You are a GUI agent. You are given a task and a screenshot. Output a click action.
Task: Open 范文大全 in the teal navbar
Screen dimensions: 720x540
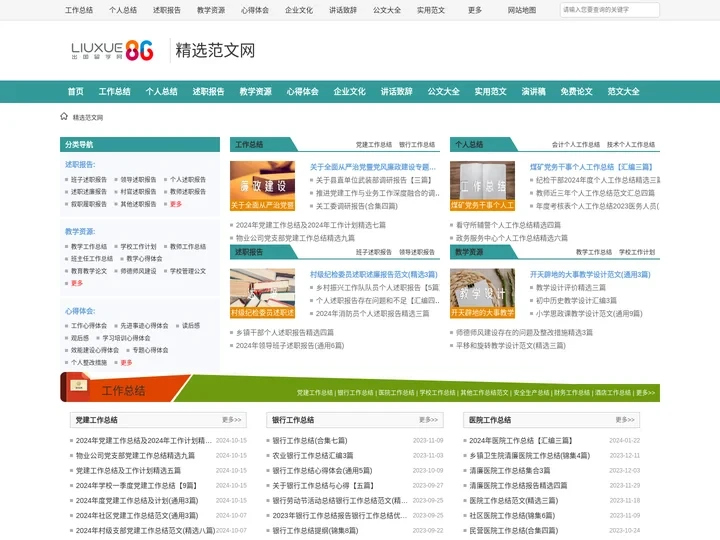pyautogui.click(x=623, y=91)
